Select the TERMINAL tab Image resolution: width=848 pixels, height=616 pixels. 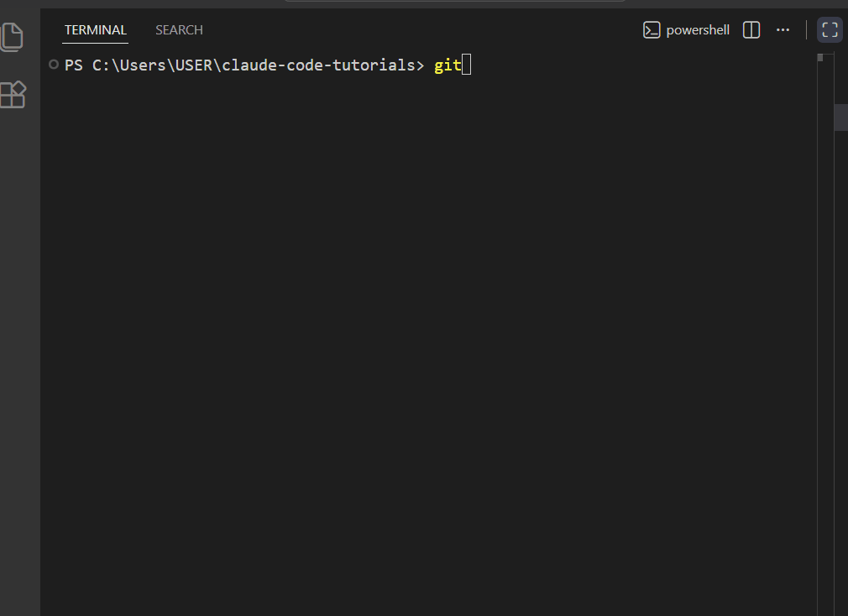click(x=95, y=29)
